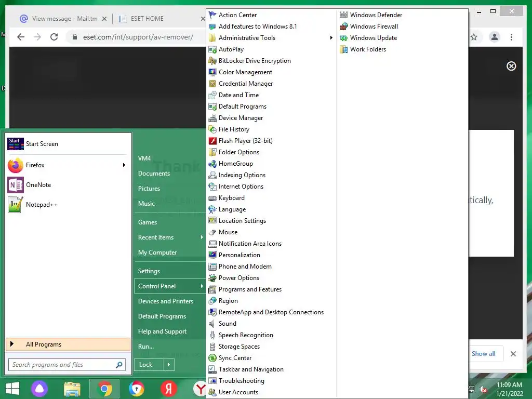532x399 pixels.
Task: Open Internet Options entry
Action: pos(241,187)
